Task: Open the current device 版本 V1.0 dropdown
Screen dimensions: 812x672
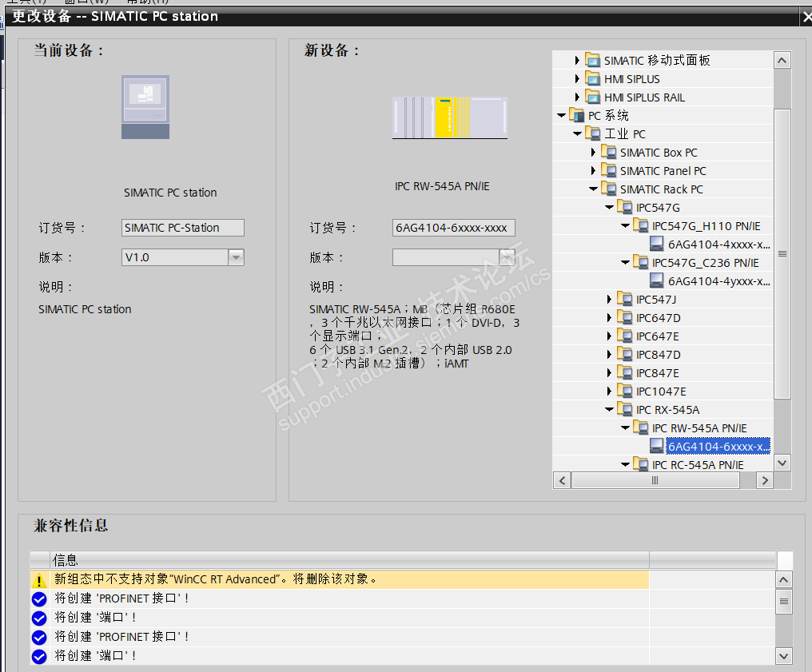Action: [x=236, y=257]
